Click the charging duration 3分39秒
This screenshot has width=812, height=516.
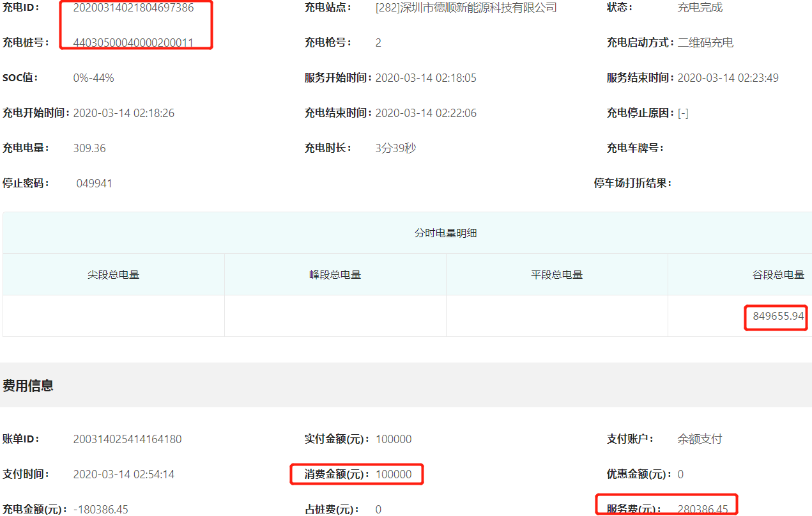(x=395, y=148)
